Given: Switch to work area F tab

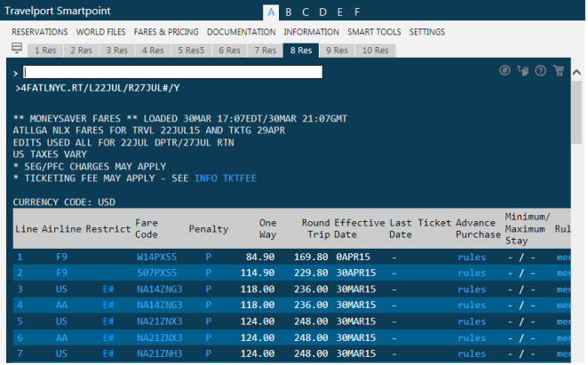Looking at the screenshot, I should [357, 12].
